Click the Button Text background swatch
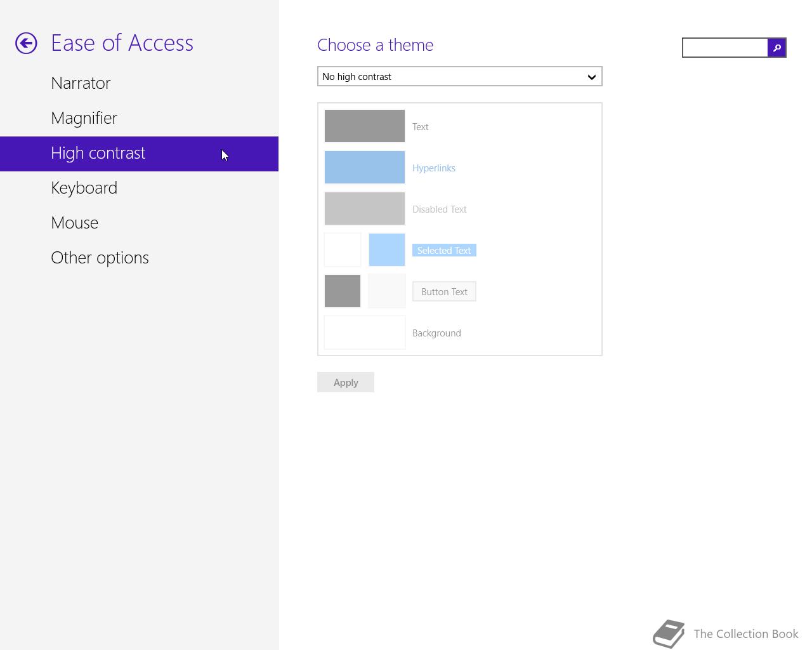The height and width of the screenshot is (650, 812). pos(387,291)
